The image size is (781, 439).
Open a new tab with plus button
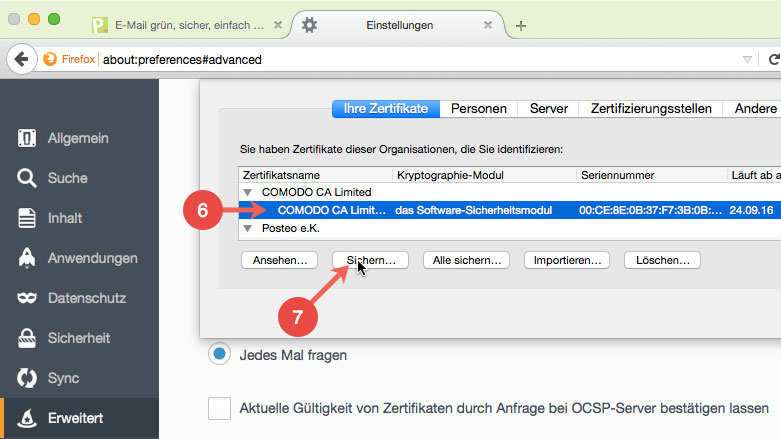pos(521,25)
